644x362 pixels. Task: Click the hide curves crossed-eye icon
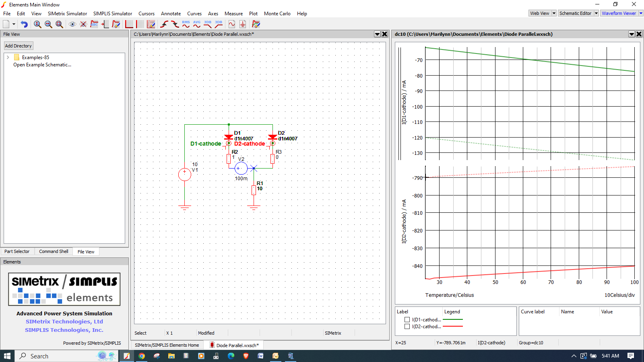tap(83, 24)
